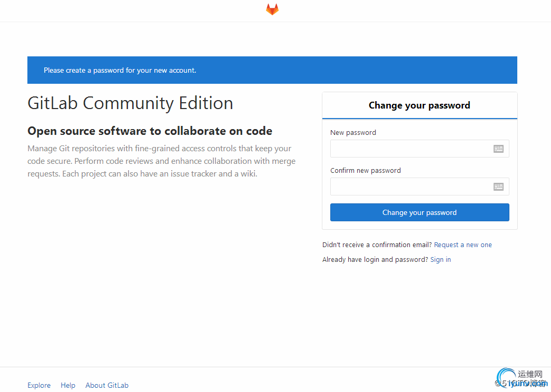Click the New password label
The width and height of the screenshot is (551, 392).
click(x=353, y=133)
